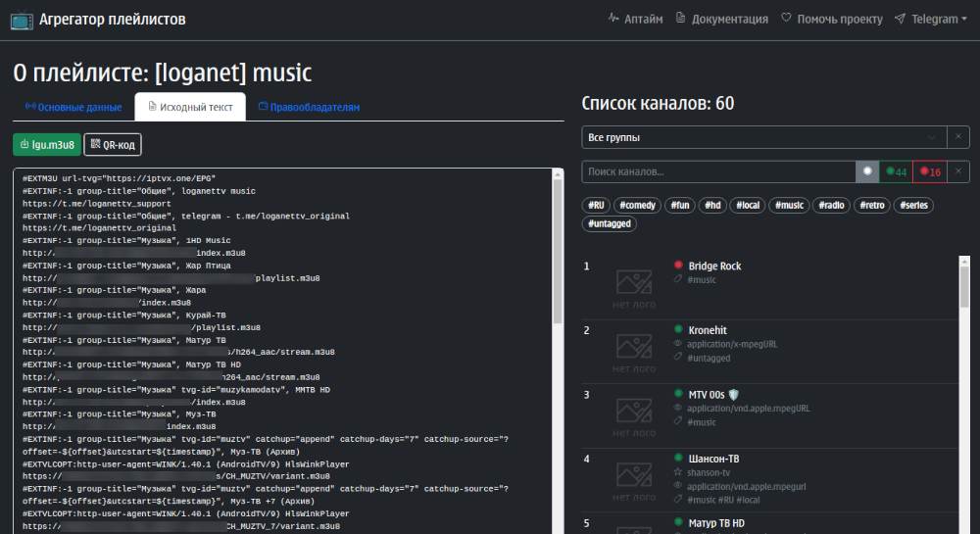
Task: Filter to 16 offline channels
Action: [x=930, y=171]
